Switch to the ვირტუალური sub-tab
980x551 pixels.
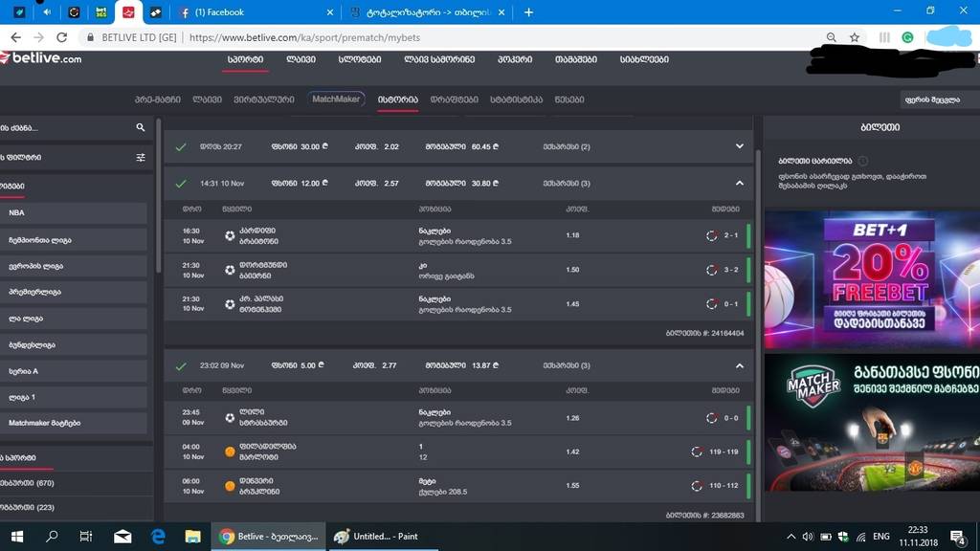[264, 99]
